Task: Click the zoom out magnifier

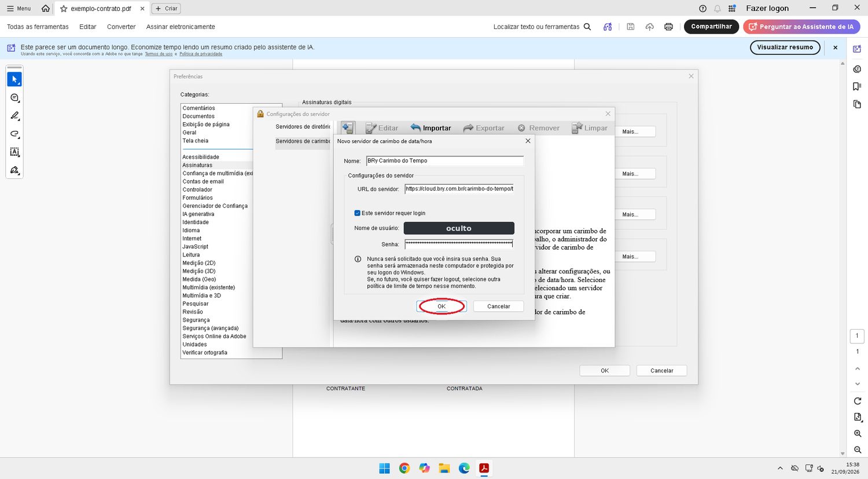Action: [x=858, y=449]
